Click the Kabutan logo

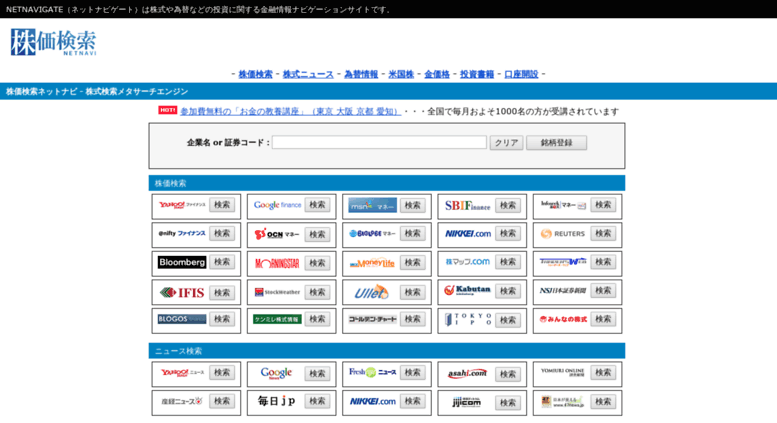pyautogui.click(x=467, y=291)
